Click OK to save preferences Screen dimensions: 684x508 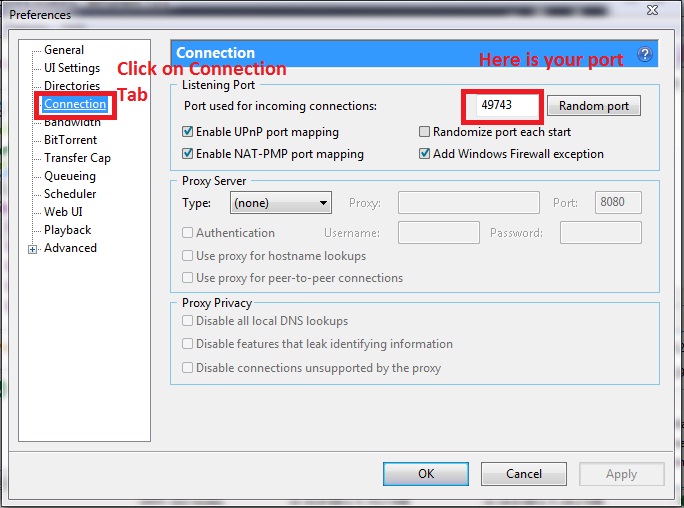coord(426,474)
